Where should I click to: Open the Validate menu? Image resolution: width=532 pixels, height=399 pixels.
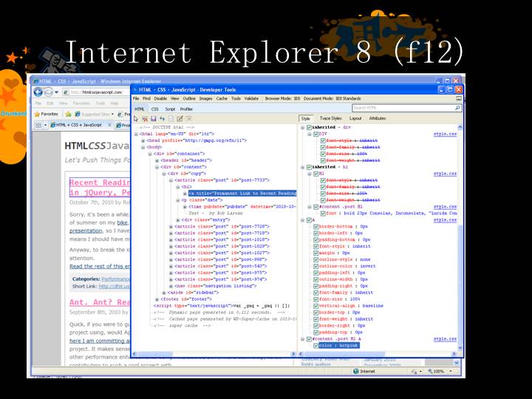coord(251,98)
